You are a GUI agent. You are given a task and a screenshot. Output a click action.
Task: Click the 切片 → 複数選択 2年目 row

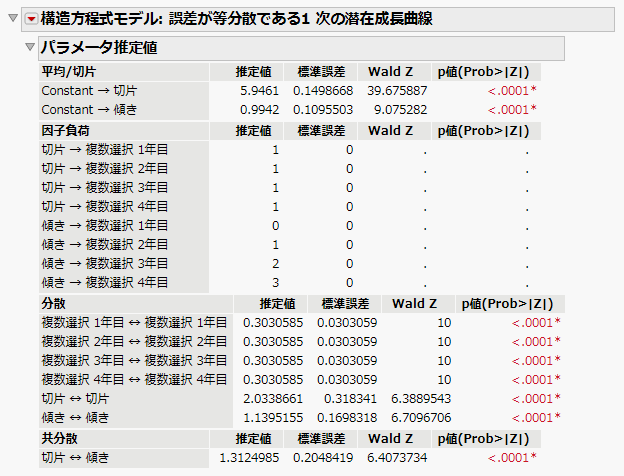point(105,169)
